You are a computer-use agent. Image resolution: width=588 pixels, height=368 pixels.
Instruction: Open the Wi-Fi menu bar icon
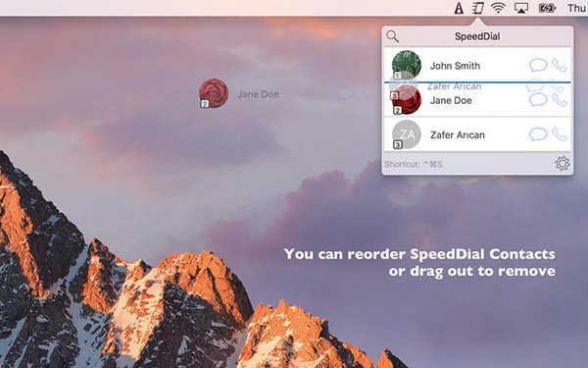click(498, 8)
